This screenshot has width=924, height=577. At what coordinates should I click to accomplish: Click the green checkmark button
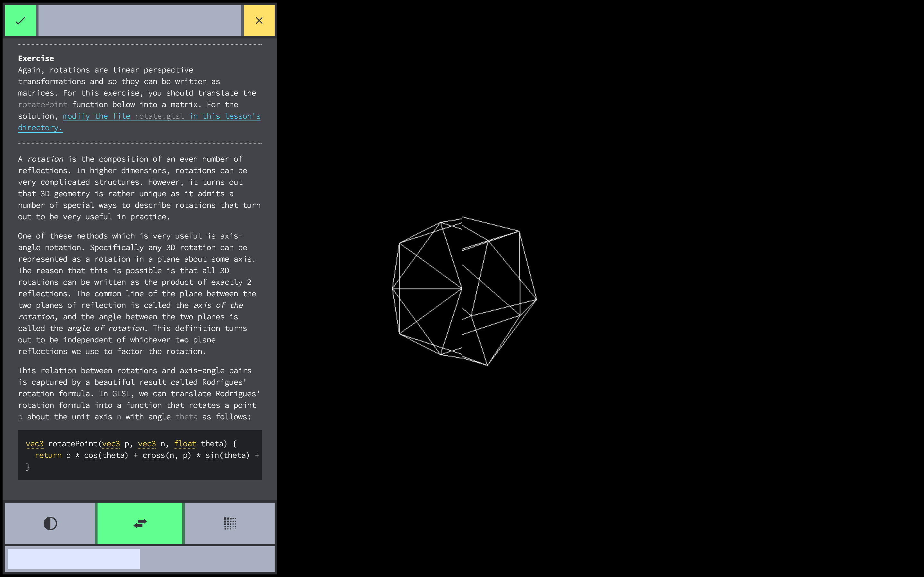coord(20,21)
